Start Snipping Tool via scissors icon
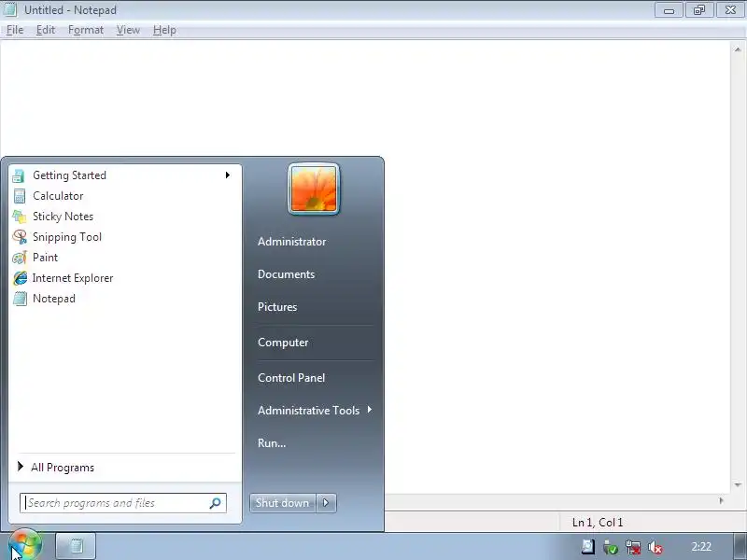747x560 pixels. 20,237
